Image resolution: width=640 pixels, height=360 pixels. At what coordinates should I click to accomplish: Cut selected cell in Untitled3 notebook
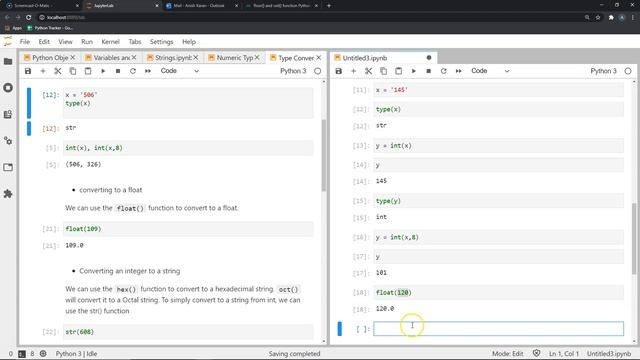pyautogui.click(x=369, y=71)
